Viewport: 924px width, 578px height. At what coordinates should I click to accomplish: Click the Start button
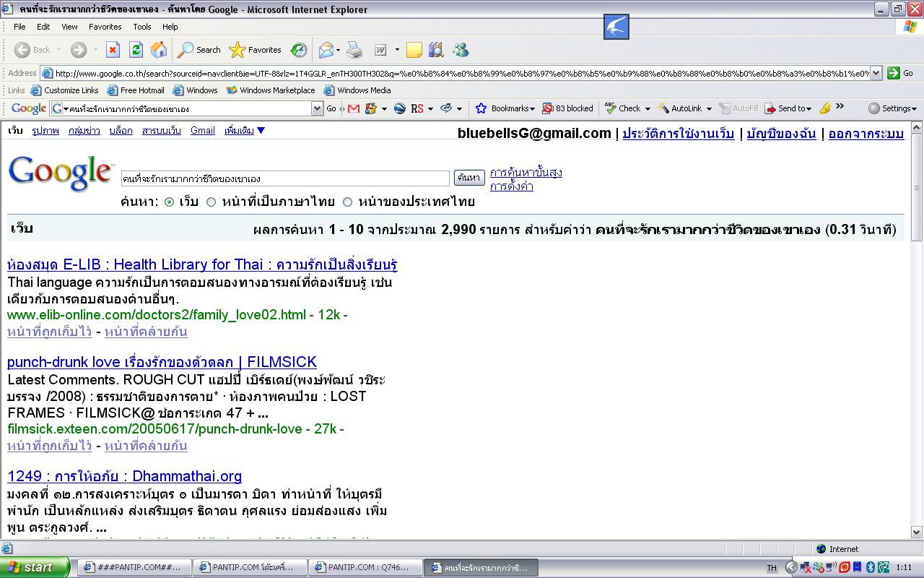[x=35, y=567]
